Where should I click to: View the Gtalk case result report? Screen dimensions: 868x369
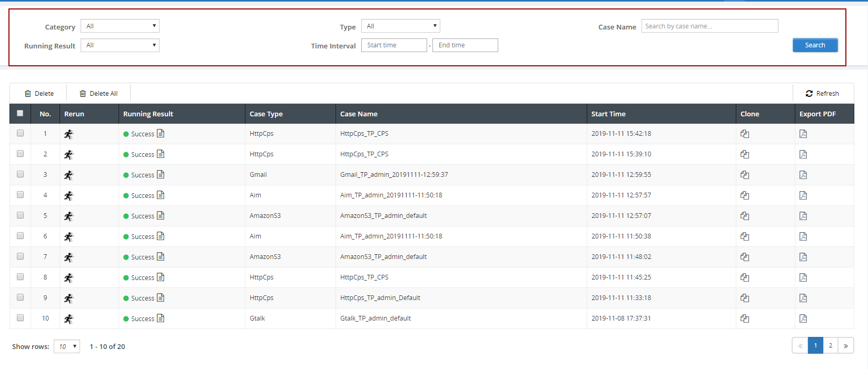[161, 318]
